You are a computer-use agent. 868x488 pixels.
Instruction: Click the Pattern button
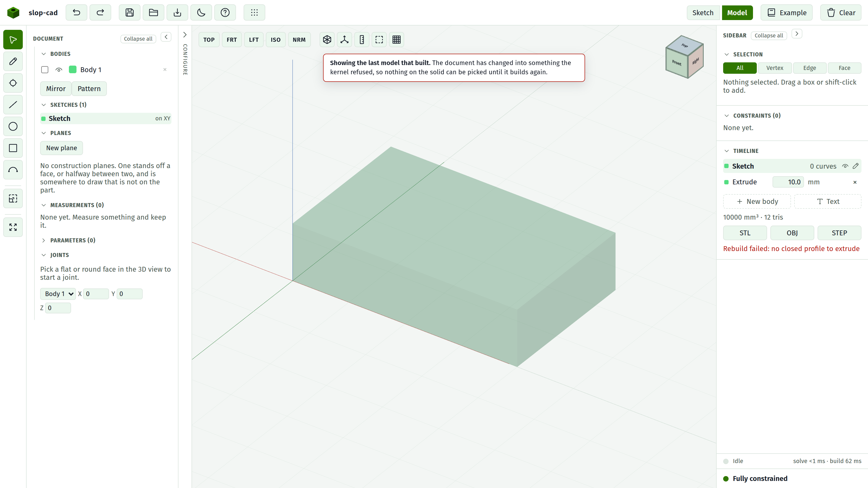(x=89, y=89)
